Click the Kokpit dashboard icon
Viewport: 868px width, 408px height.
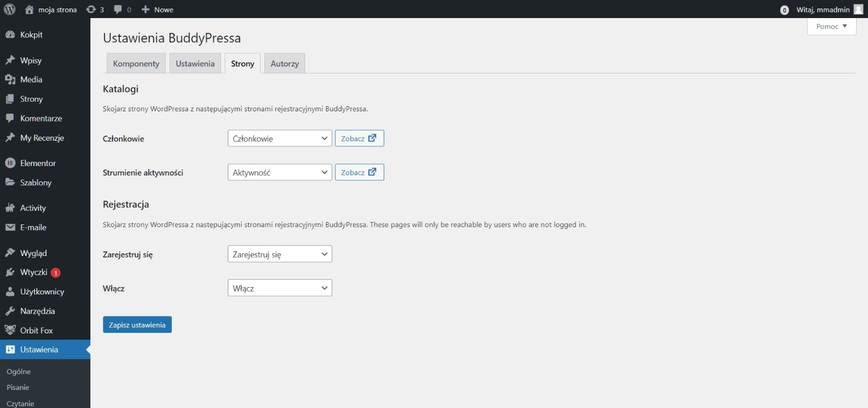10,34
